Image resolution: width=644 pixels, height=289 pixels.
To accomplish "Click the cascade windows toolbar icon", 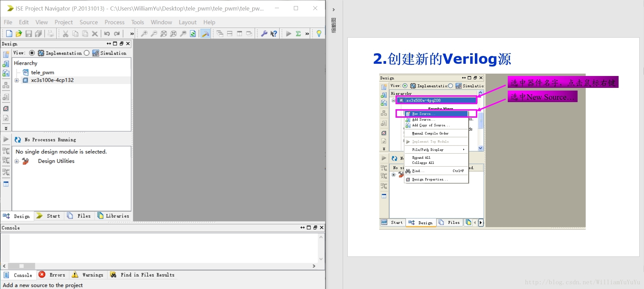I will (220, 34).
